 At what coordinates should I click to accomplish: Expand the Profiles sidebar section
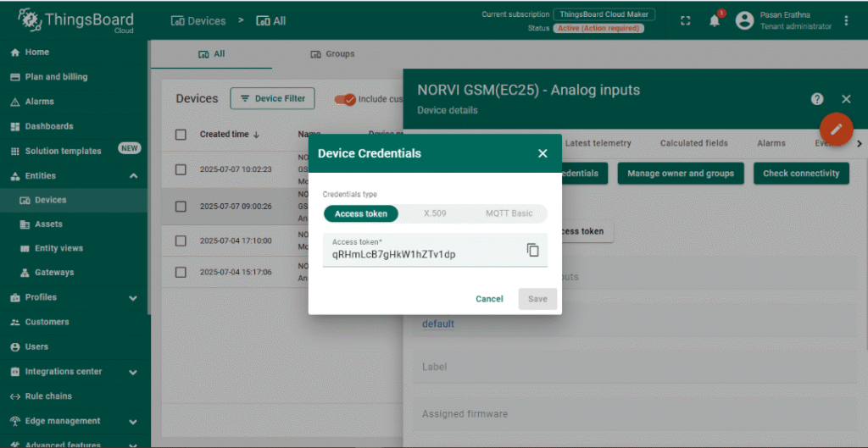pos(133,298)
